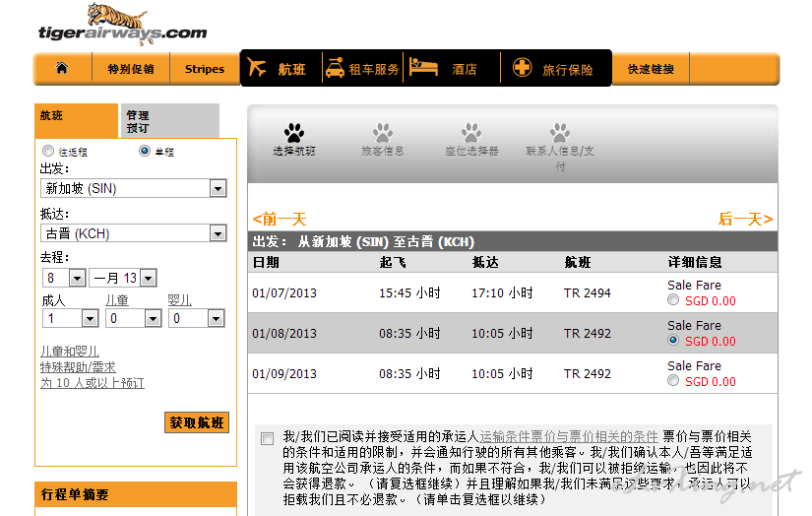Open the month dropdown showing 一月 13

click(x=123, y=279)
